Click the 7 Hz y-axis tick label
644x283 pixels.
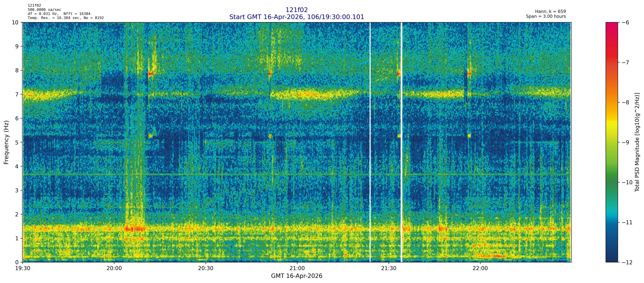(x=17, y=94)
